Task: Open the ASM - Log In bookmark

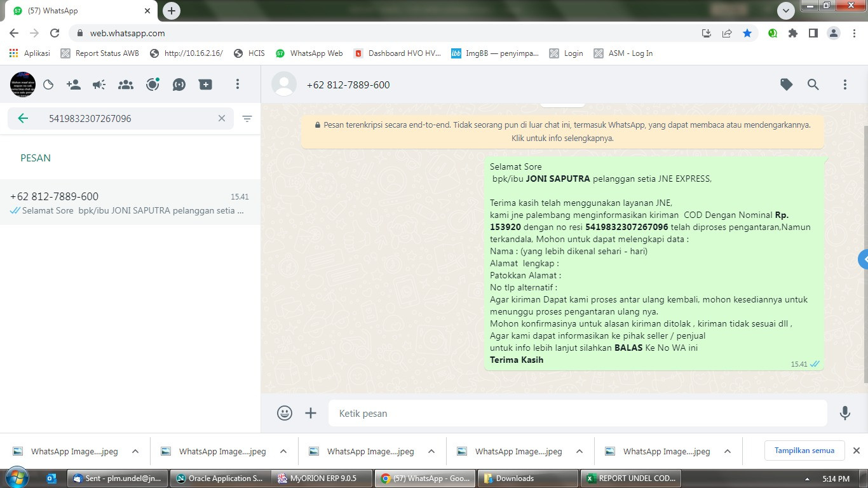Action: coord(623,53)
